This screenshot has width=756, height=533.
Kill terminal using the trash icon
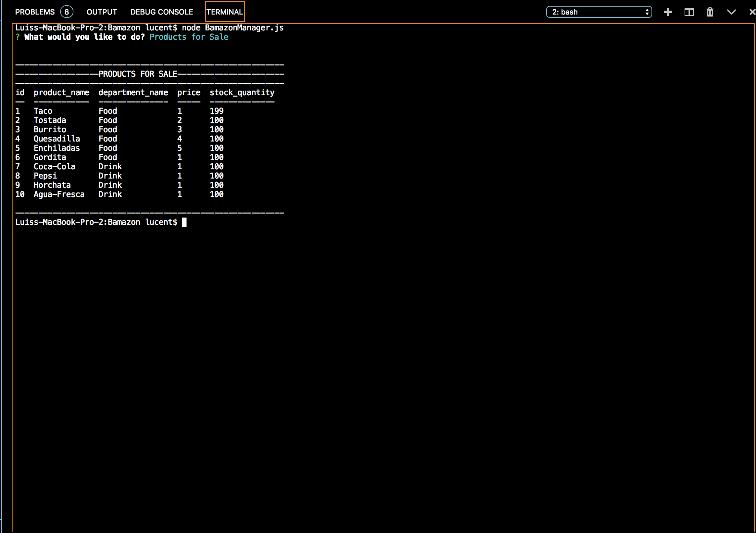coord(710,12)
